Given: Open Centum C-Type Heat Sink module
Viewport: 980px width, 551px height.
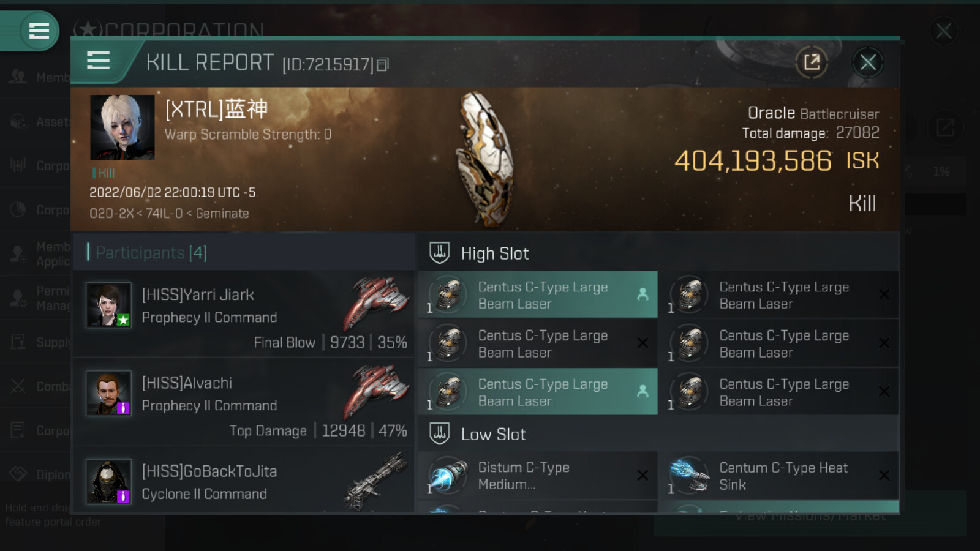Looking at the screenshot, I should coord(782,476).
